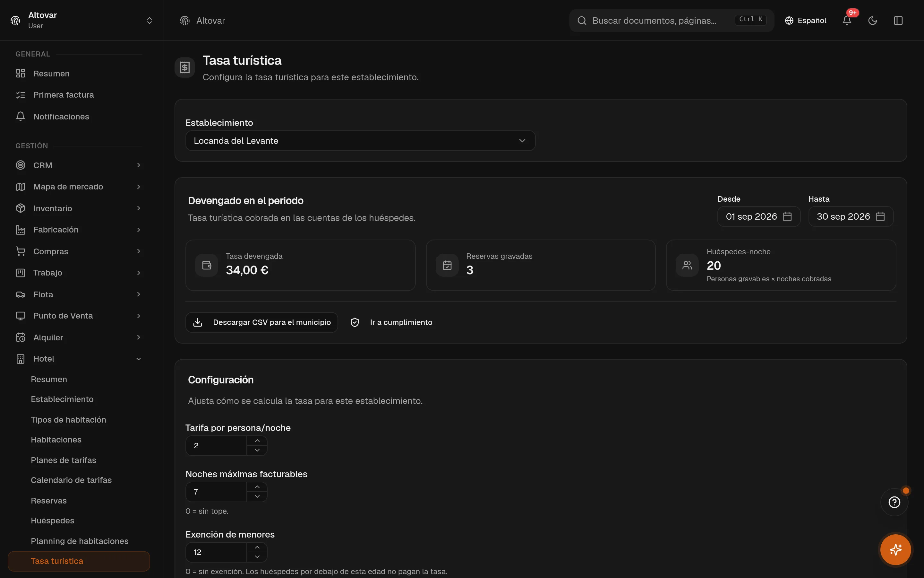Click the Huéspedes-noche people icon
Screen dimensions: 924x578
[687, 265]
